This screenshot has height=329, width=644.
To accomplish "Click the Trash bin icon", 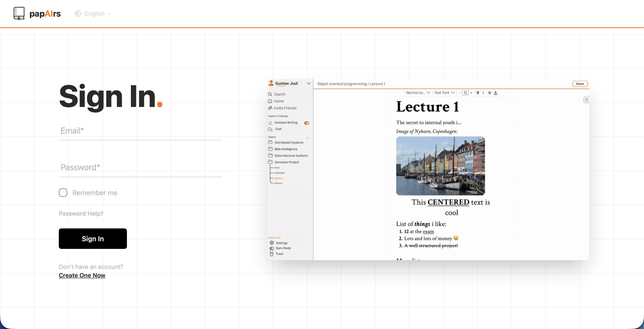I will [272, 254].
